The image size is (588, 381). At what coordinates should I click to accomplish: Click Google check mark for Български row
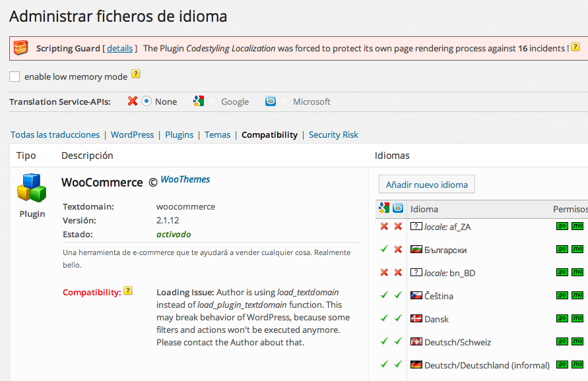coord(384,249)
